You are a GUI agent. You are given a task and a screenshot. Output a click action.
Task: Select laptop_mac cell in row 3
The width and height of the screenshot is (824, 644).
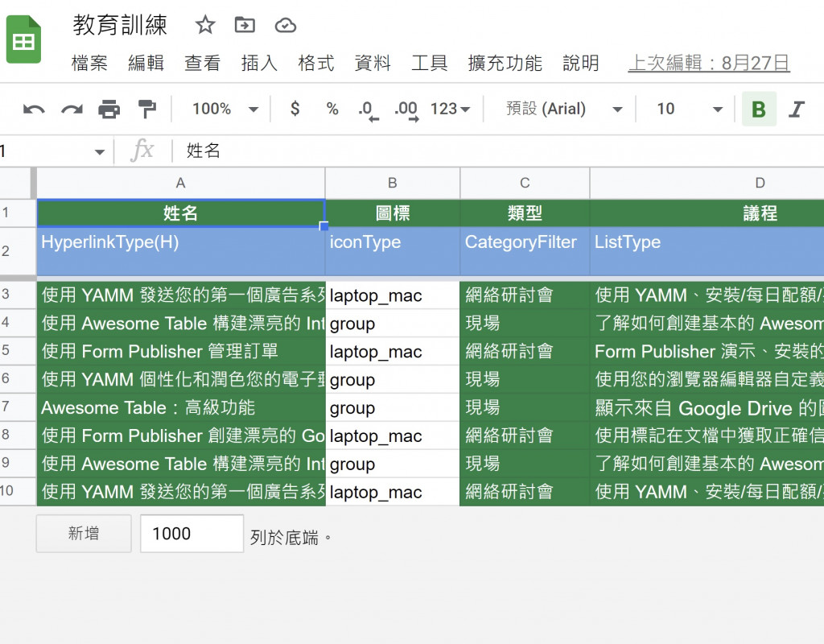tap(393, 295)
